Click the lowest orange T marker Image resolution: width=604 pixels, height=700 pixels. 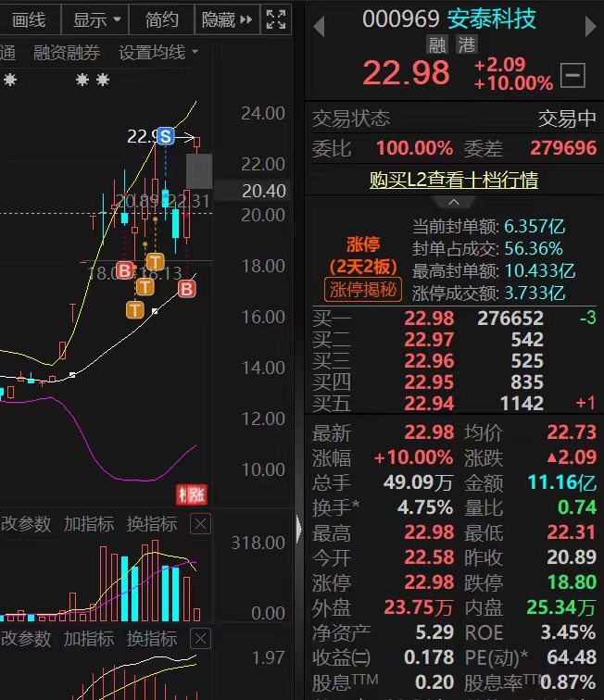pyautogui.click(x=135, y=310)
